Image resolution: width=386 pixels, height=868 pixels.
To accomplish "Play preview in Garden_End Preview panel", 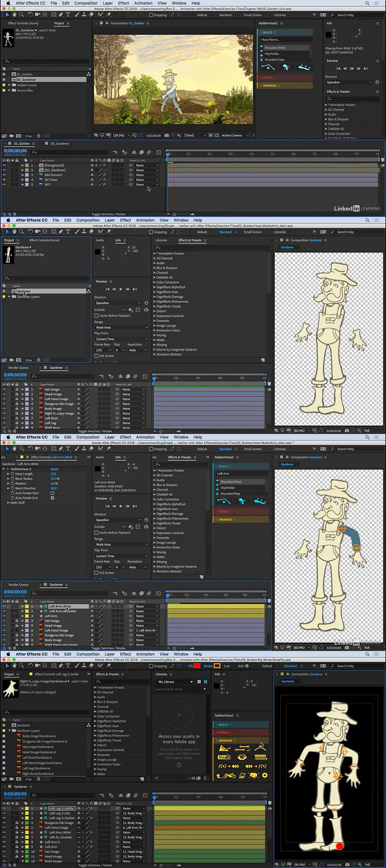I will (x=352, y=68).
